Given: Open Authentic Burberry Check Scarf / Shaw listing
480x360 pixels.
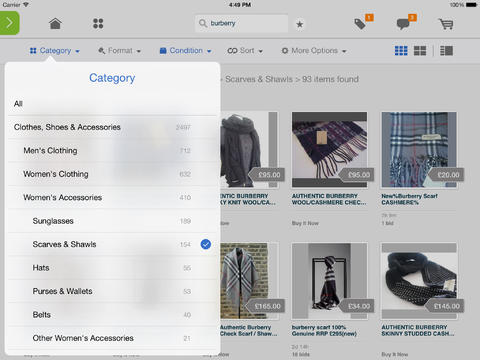Looking at the screenshot, I should [x=249, y=330].
